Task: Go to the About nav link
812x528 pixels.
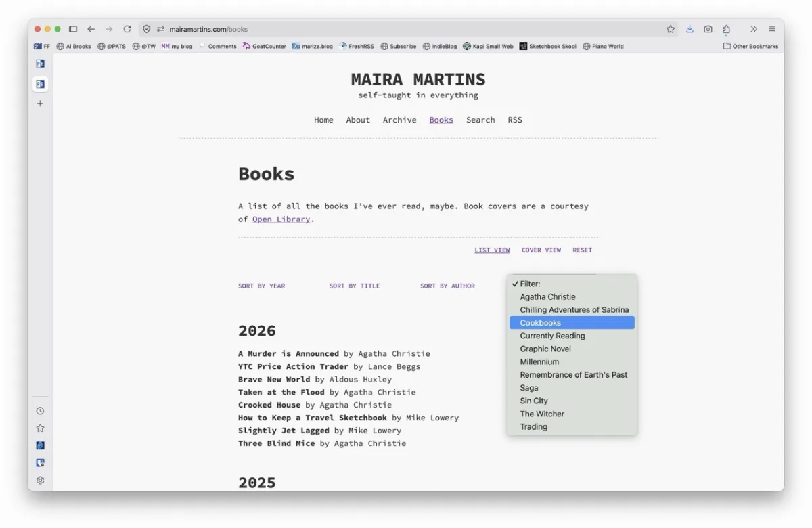Action: coord(358,120)
